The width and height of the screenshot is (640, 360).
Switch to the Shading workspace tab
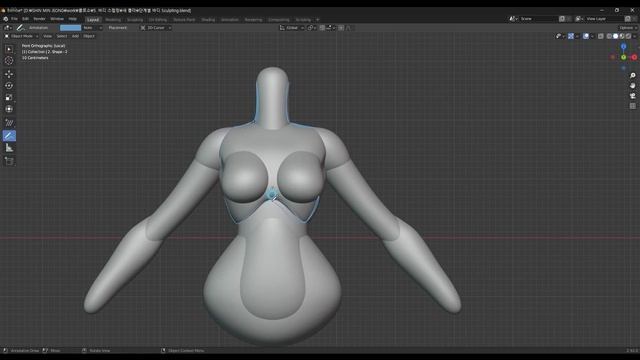click(x=208, y=20)
